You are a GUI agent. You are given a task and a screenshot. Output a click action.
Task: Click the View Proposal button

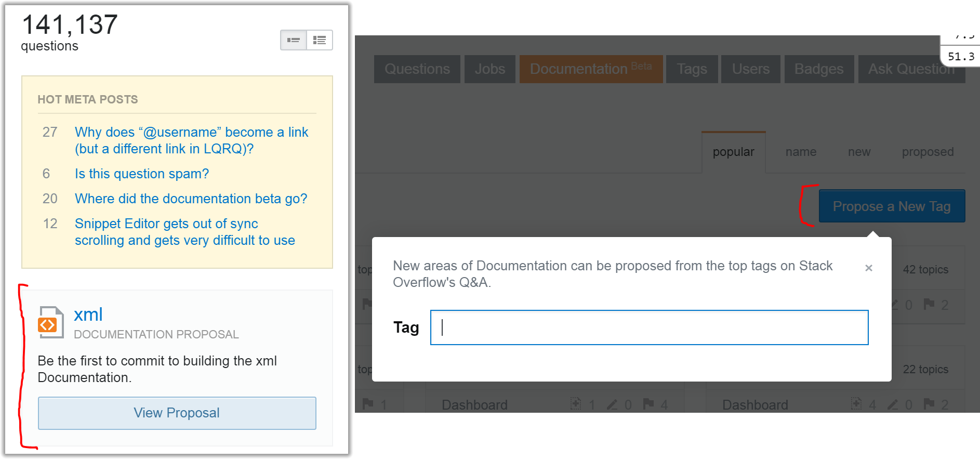[x=177, y=413]
